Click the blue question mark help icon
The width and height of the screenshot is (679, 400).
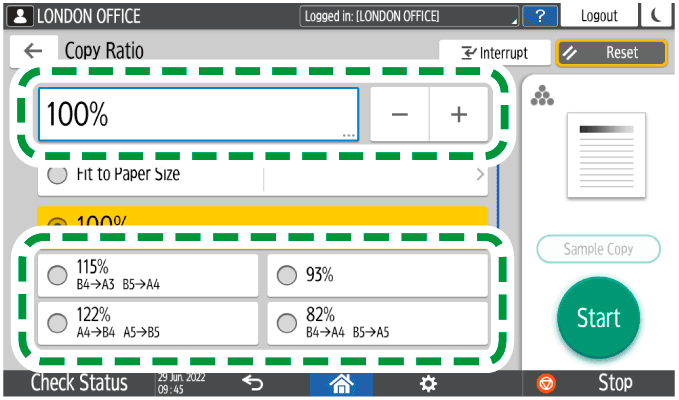point(540,16)
